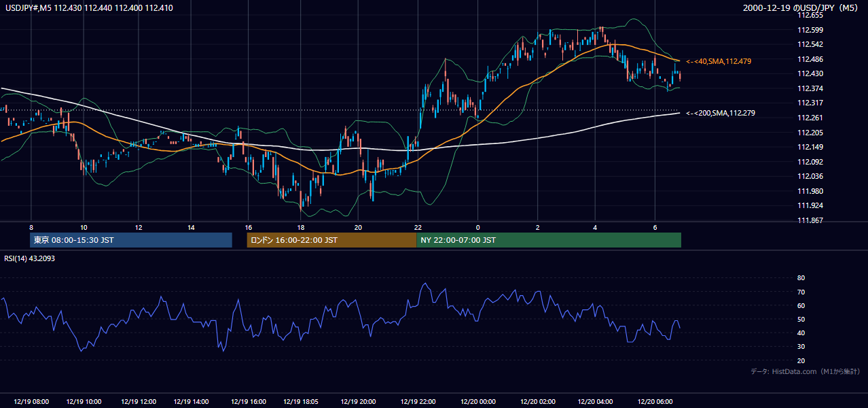Screen dimensions: 868x408
Task: Click hour marker 16 under price chart
Action: [248, 227]
